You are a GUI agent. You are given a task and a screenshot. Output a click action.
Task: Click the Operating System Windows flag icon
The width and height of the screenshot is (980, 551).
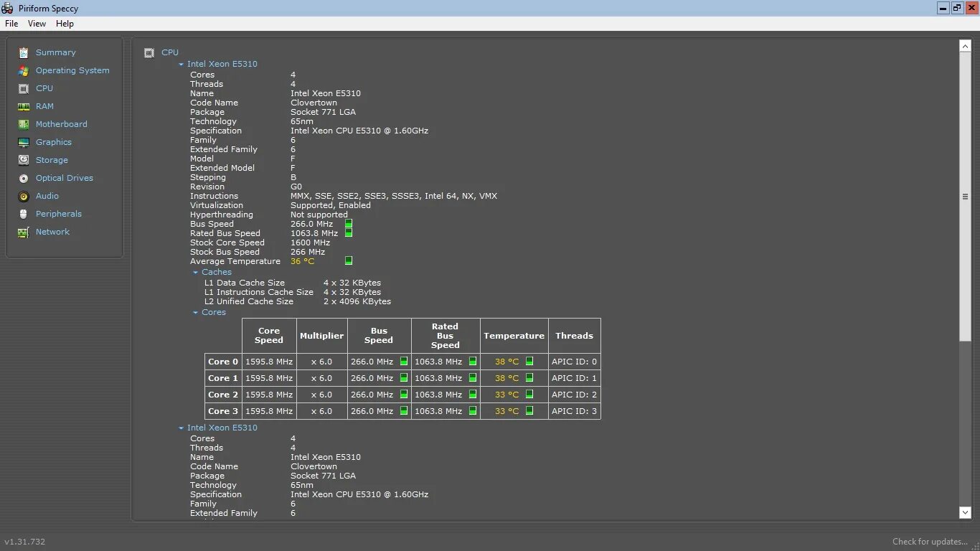pyautogui.click(x=24, y=70)
